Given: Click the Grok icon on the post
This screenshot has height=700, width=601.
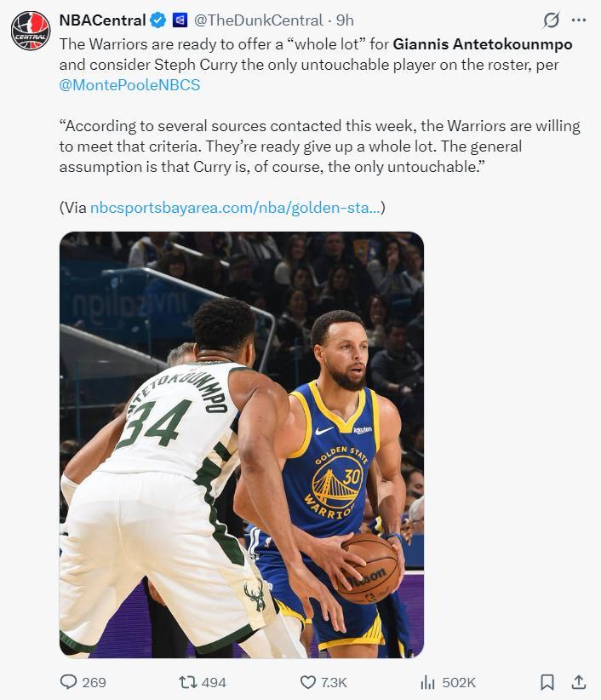Looking at the screenshot, I should point(551,20).
